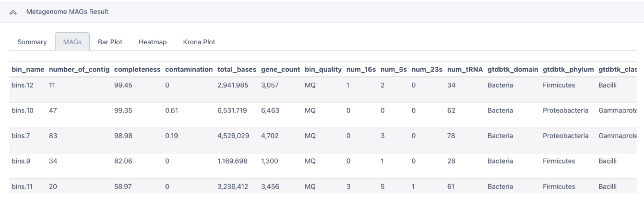Screen dimensions: 644x201
Task: Click total_bases value 4,526,029
Action: [x=233, y=136]
